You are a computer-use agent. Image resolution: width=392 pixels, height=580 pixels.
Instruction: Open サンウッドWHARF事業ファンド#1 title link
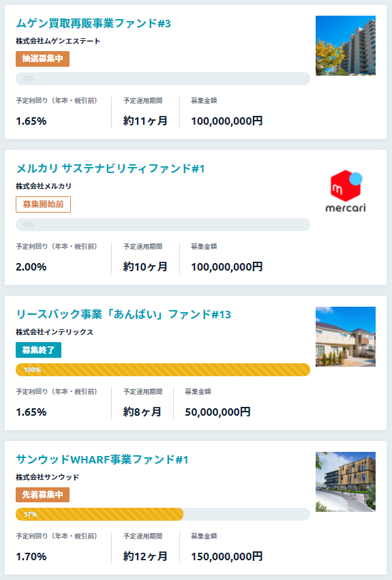point(102,460)
